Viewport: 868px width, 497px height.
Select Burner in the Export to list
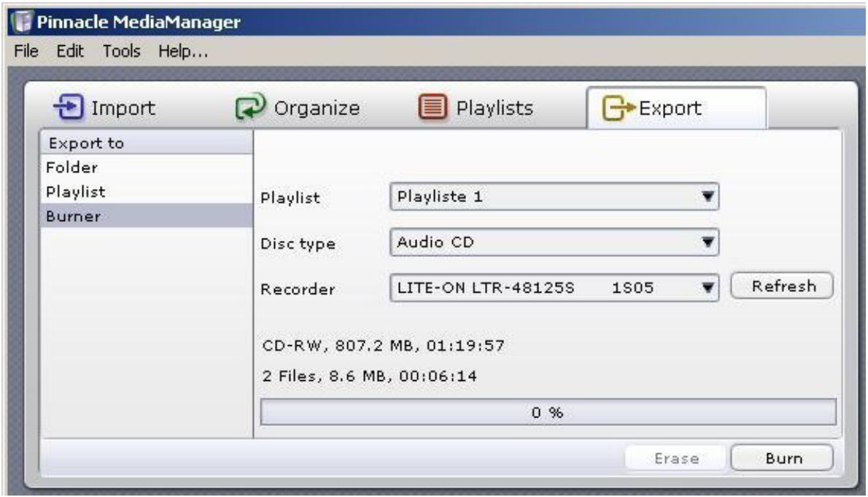(x=147, y=215)
